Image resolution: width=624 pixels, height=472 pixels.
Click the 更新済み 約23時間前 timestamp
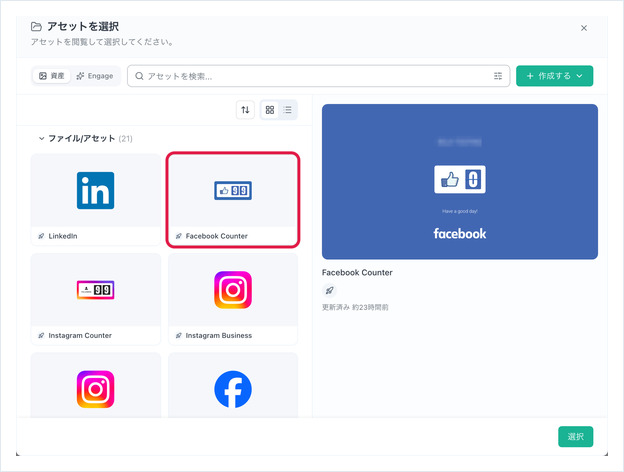tap(355, 307)
